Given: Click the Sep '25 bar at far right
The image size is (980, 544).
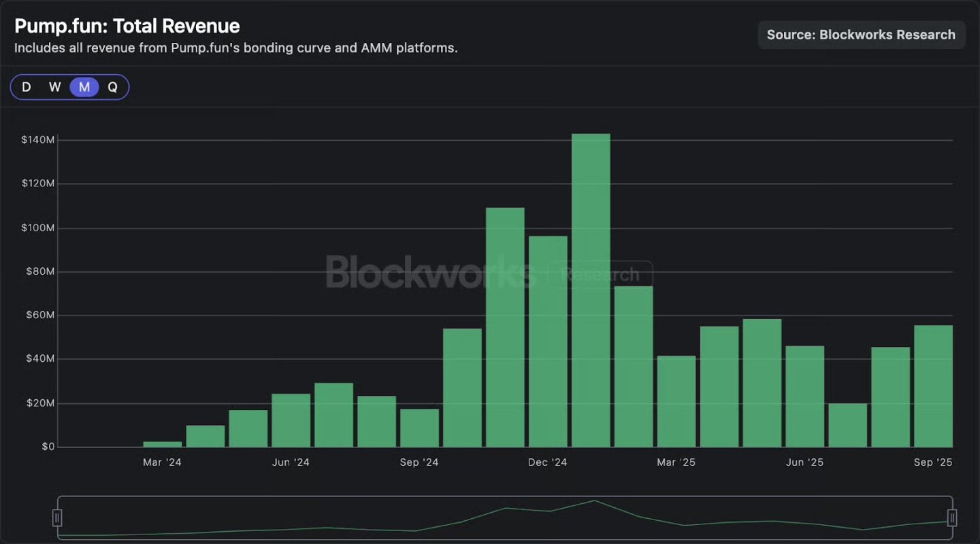Looking at the screenshot, I should (933, 386).
